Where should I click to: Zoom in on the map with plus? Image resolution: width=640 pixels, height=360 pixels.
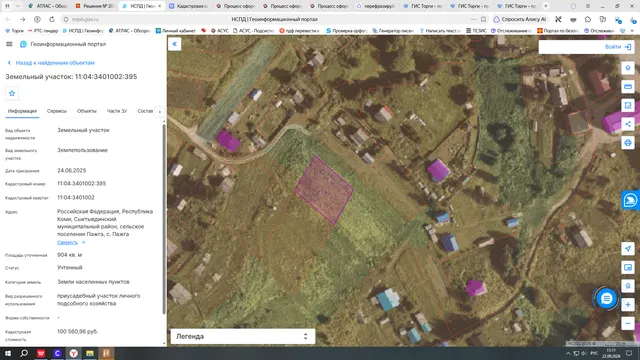[x=628, y=305]
